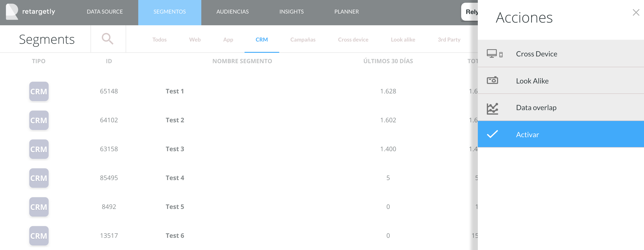The image size is (644, 250).
Task: Go to the AUDIENCIAS section
Action: coord(232,12)
